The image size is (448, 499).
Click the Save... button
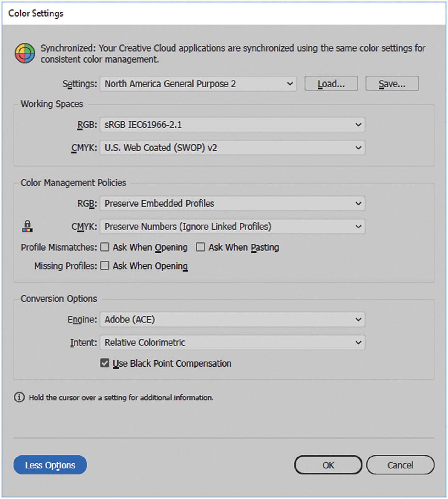pyautogui.click(x=392, y=84)
